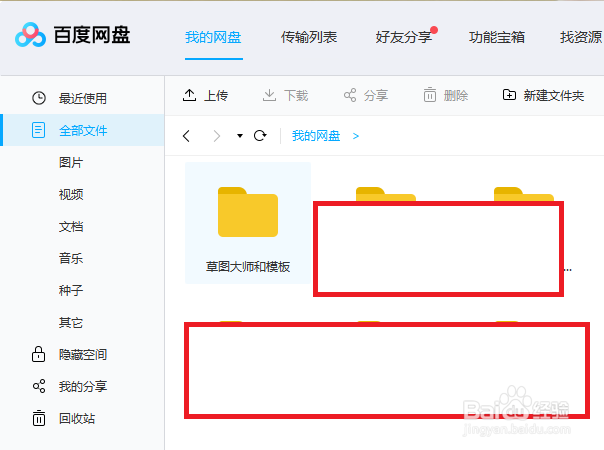The width and height of the screenshot is (604, 450).
Task: Click the 删除 toolbar label
Action: coord(456,96)
